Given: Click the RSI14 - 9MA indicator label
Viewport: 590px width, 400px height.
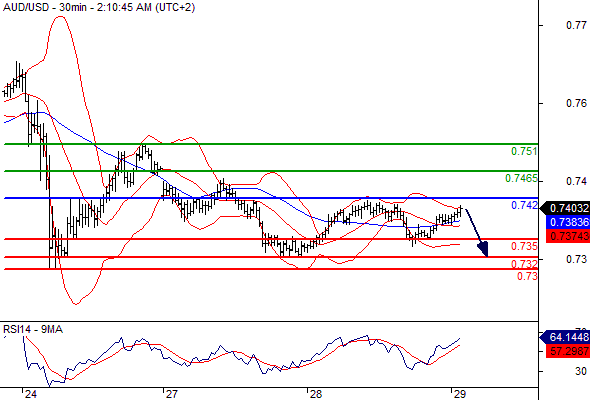Looking at the screenshot, I should [x=33, y=330].
